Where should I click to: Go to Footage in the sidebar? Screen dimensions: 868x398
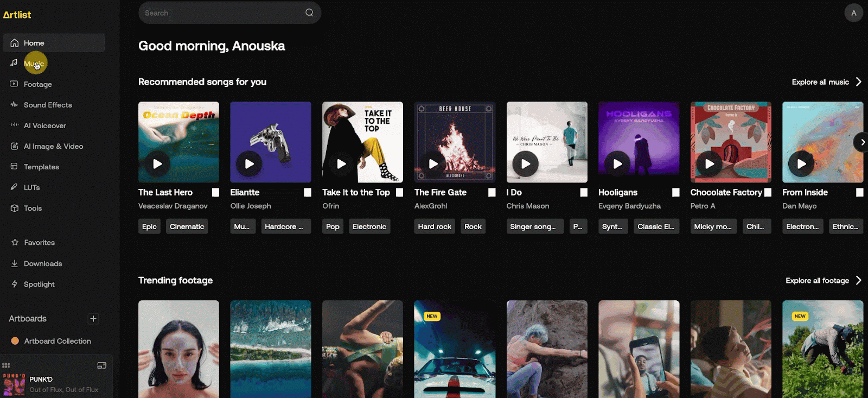(37, 84)
